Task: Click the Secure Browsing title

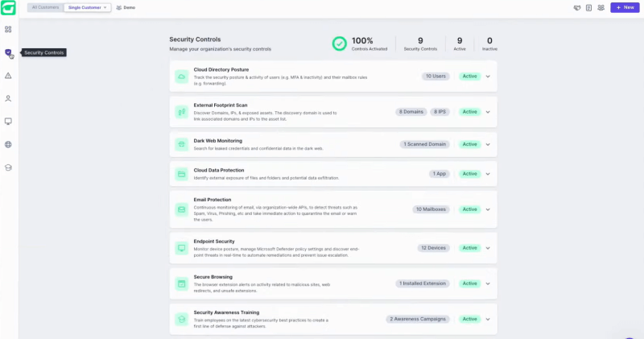Action: click(213, 277)
